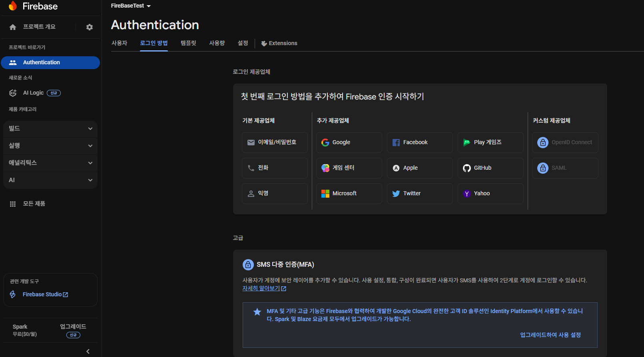Image resolution: width=644 pixels, height=357 pixels.
Task: Click the envelope icon for 이메일/비밀번호
Action: click(x=251, y=143)
